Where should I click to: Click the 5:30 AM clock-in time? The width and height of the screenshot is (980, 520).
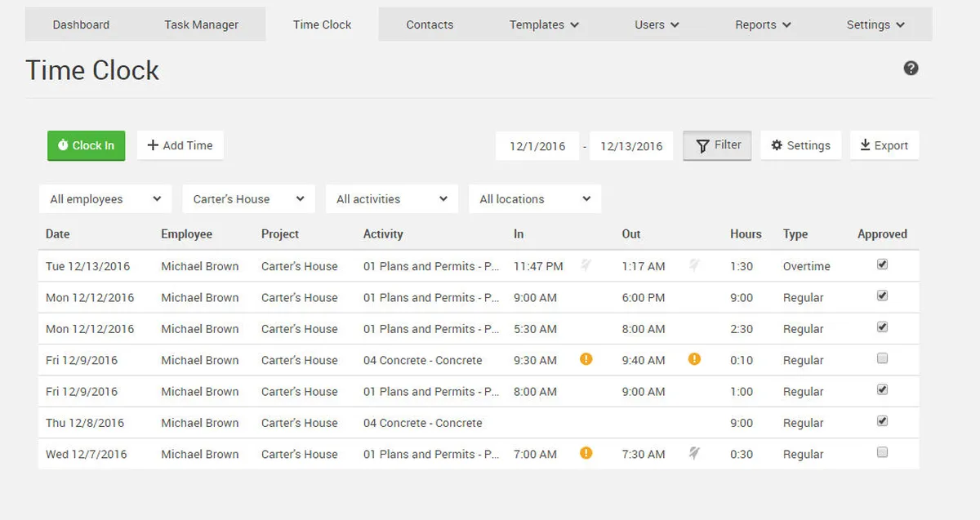(x=535, y=329)
